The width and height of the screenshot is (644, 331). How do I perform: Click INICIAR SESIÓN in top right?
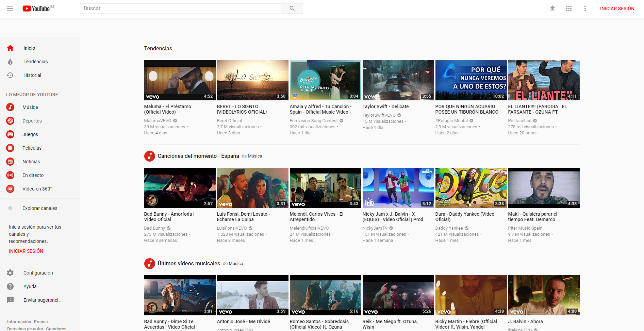617,9
